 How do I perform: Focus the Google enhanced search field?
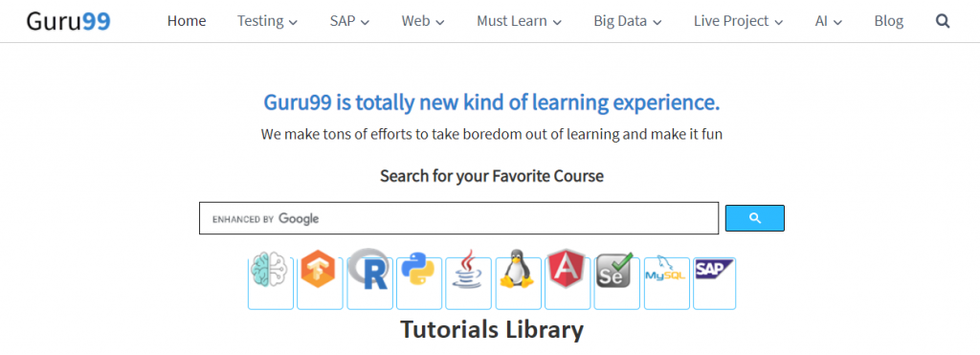point(458,218)
